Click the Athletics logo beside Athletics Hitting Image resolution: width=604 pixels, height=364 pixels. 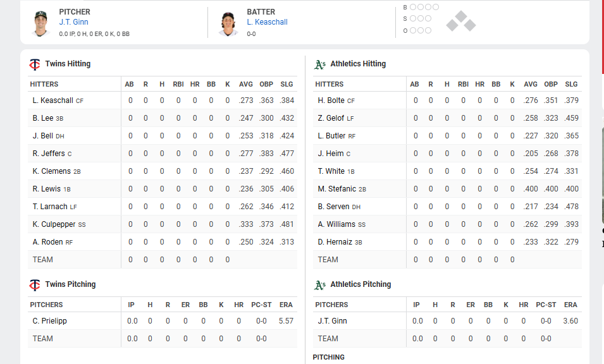tap(320, 64)
